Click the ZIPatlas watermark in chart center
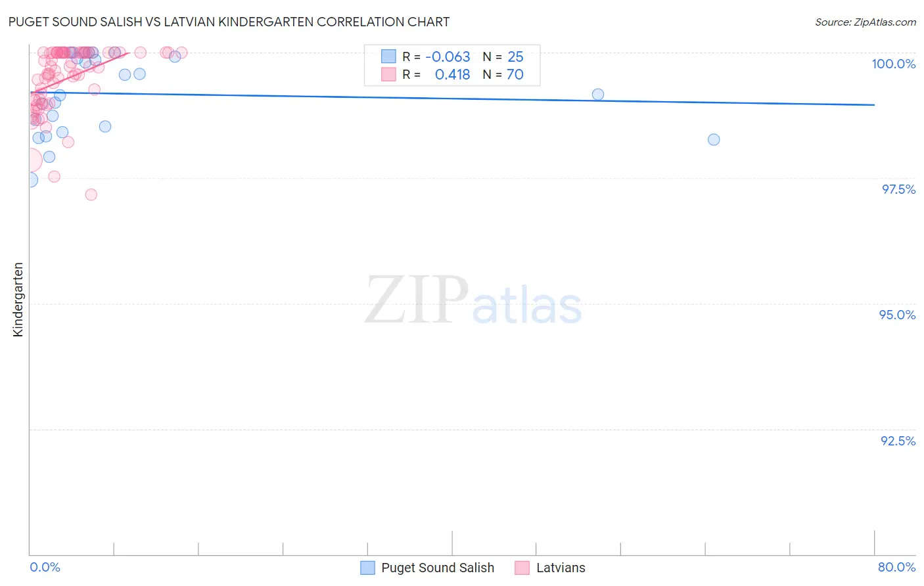The width and height of the screenshot is (924, 586). click(473, 300)
